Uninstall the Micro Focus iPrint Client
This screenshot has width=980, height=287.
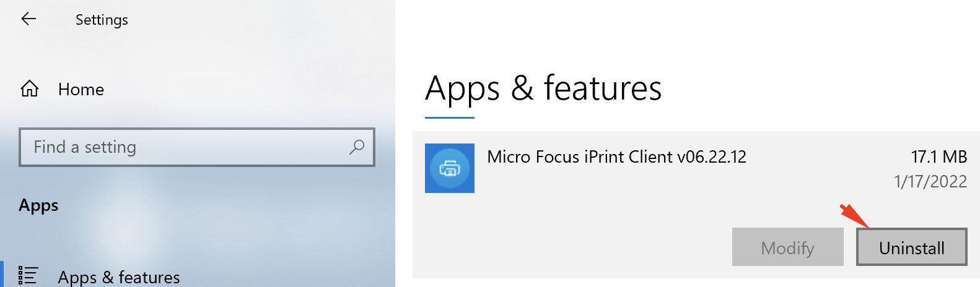click(x=912, y=247)
